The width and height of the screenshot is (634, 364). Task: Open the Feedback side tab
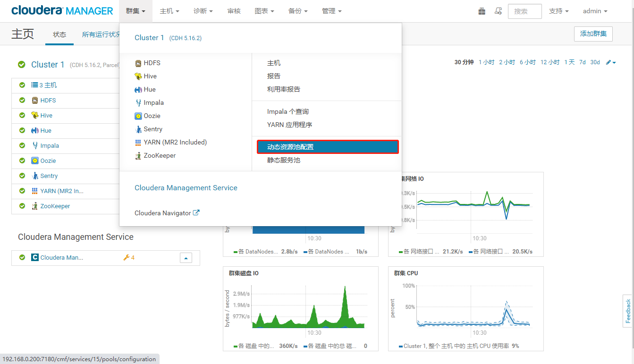click(x=628, y=311)
